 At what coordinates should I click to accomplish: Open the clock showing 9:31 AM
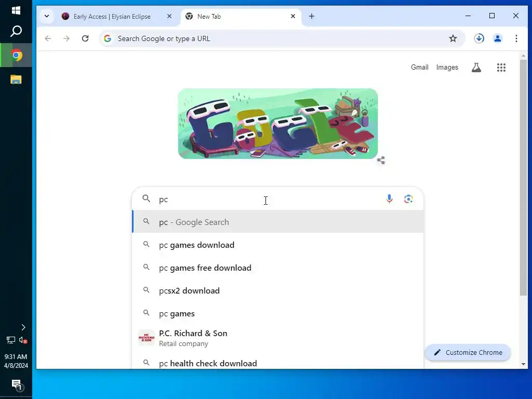click(x=16, y=361)
